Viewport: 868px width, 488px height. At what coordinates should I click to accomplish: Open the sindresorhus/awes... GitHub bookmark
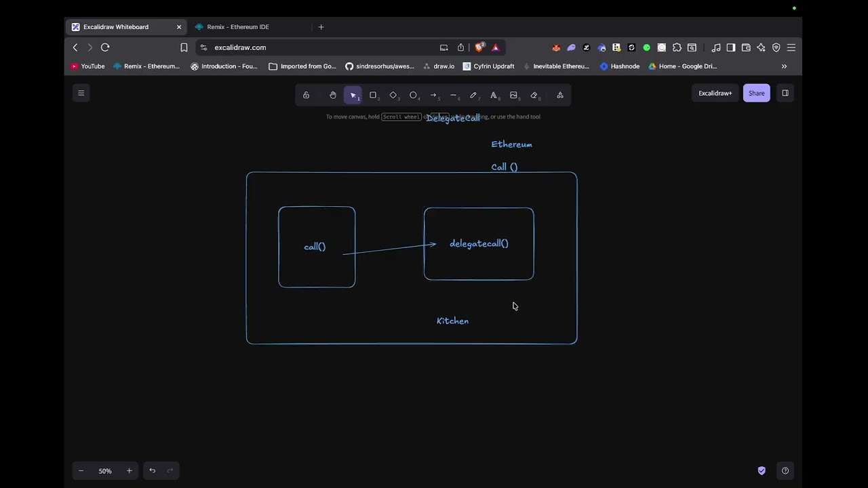[379, 66]
